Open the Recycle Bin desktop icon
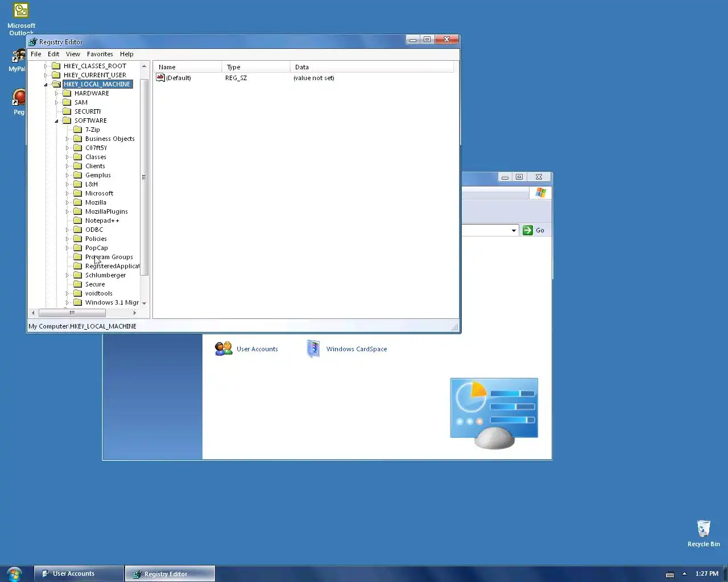 coord(704,528)
